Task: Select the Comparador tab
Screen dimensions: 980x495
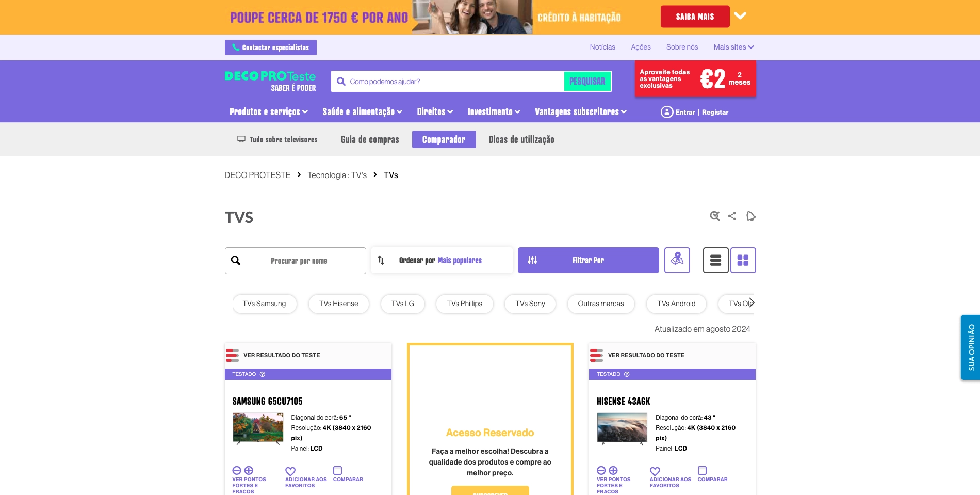Action: pos(444,139)
